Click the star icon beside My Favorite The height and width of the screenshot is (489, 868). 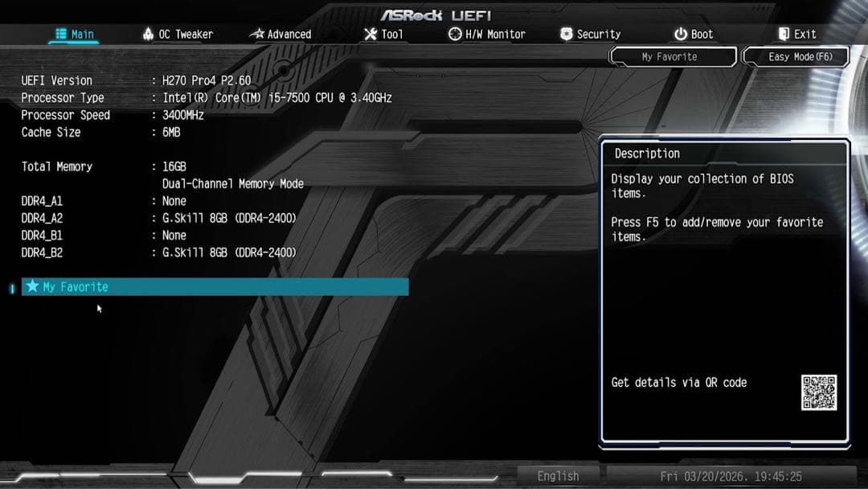[32, 286]
